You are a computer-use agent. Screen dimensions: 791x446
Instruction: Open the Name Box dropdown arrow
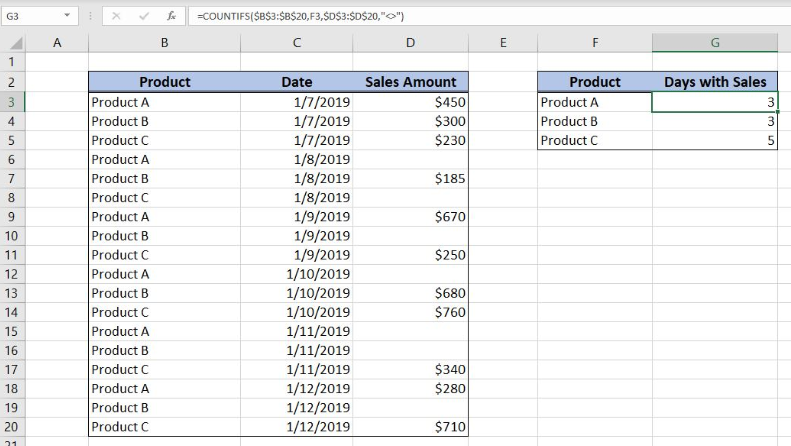tap(67, 16)
